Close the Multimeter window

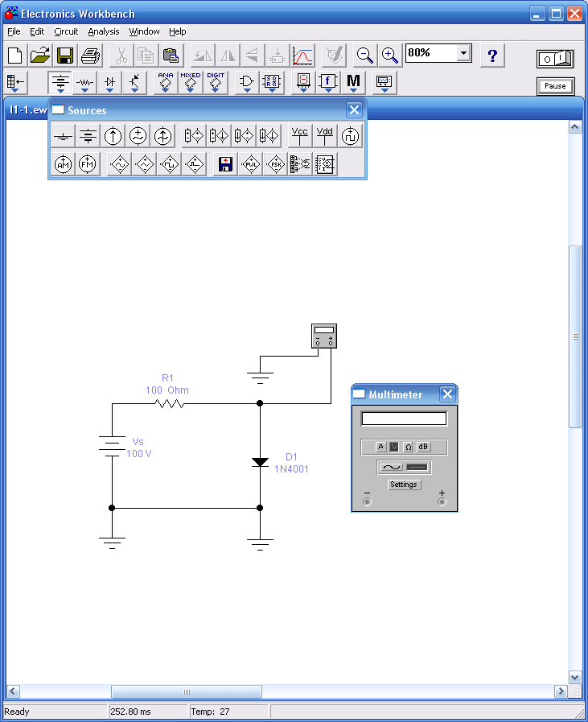448,394
